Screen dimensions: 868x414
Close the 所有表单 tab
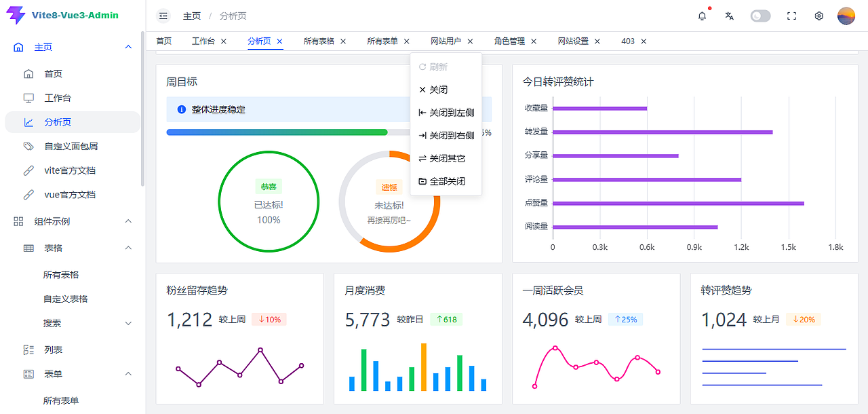pyautogui.click(x=407, y=41)
